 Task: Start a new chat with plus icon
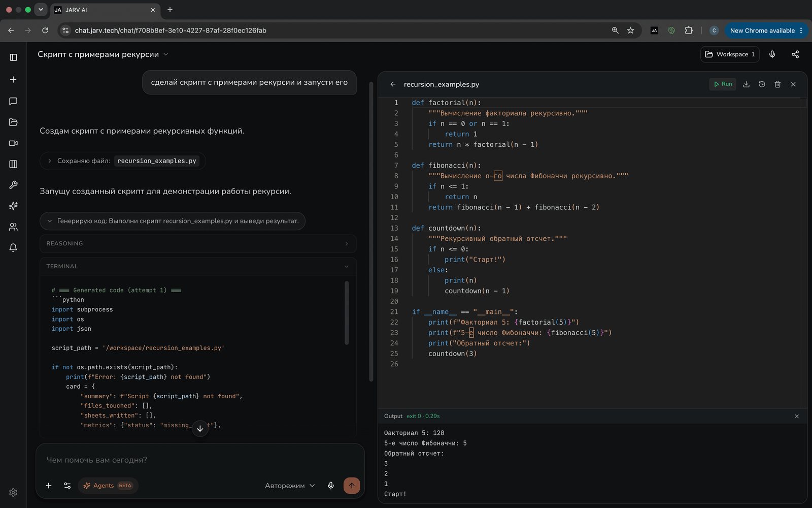[13, 80]
